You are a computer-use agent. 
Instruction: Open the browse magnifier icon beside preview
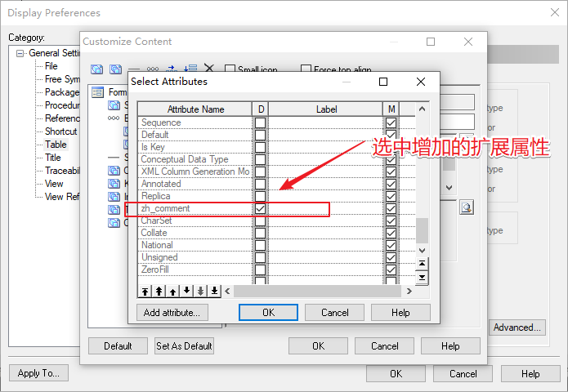[467, 207]
